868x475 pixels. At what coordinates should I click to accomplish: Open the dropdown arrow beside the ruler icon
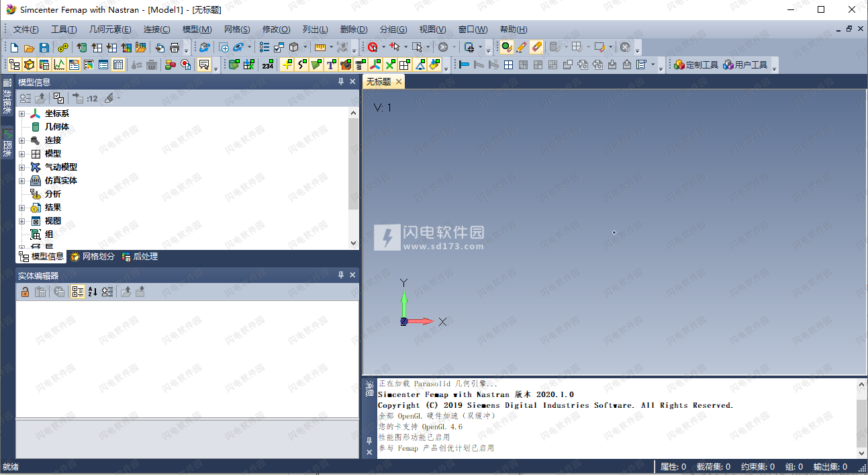[331, 48]
